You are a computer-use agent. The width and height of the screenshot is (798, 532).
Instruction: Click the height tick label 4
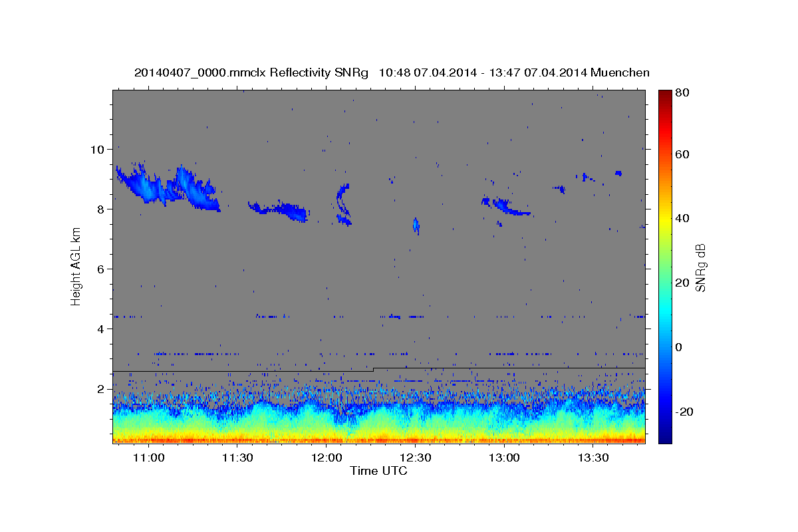point(101,329)
